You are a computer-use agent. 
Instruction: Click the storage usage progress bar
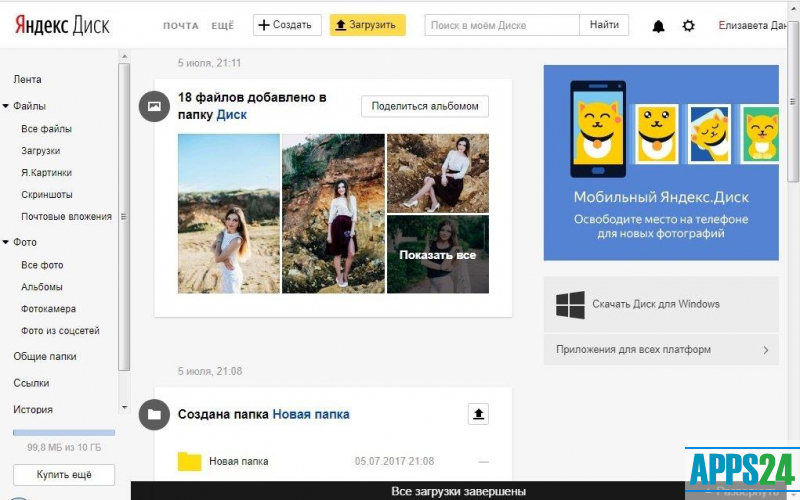pos(64,433)
